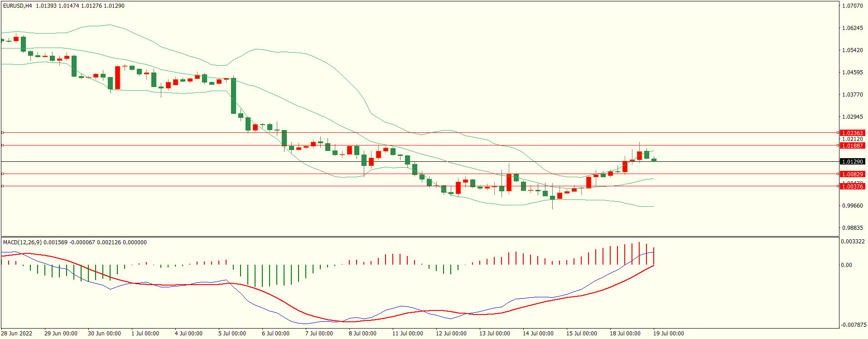Click the 4 Jul 00:00 date label
The width and height of the screenshot is (868, 339).
click(188, 334)
